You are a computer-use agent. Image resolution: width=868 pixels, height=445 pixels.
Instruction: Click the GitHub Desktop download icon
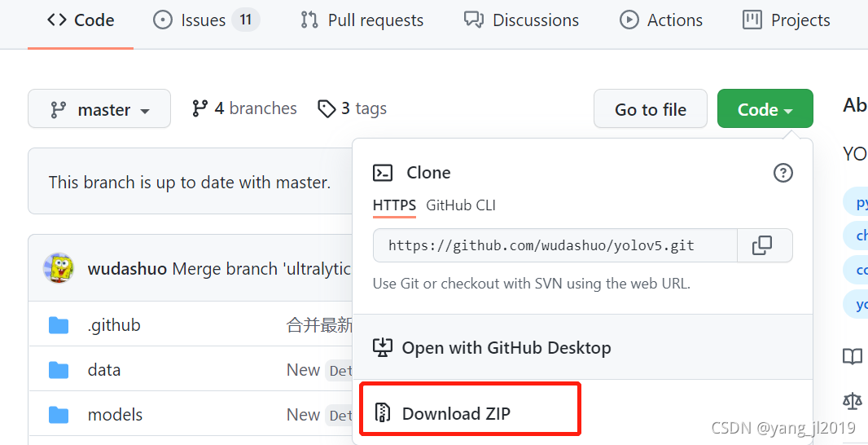pyautogui.click(x=383, y=347)
